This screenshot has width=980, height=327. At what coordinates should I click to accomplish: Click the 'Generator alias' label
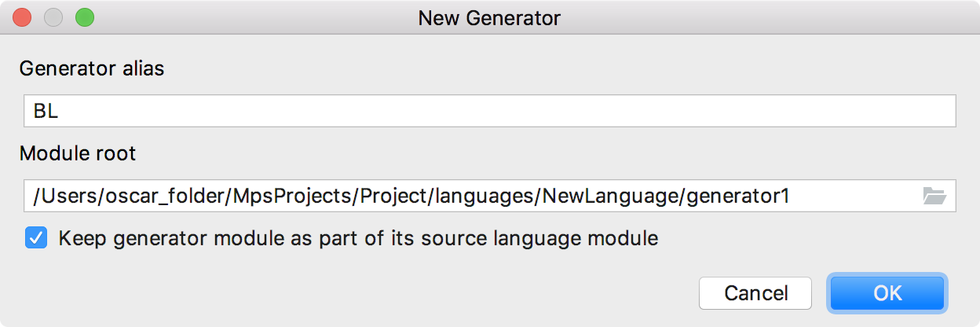coord(92,68)
